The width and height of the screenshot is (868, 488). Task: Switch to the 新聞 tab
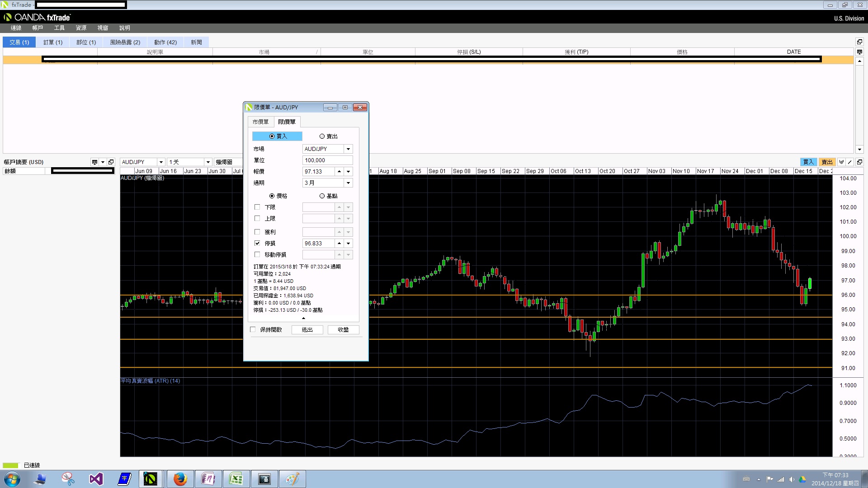click(x=196, y=42)
